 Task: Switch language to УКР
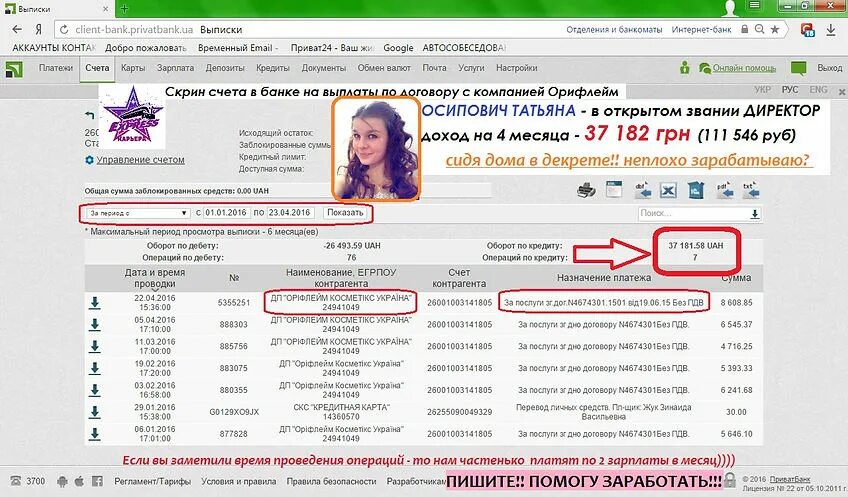(x=763, y=90)
